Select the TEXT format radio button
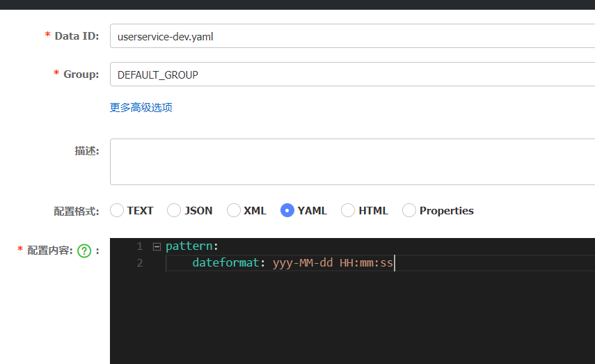The width and height of the screenshot is (595, 364). pos(117,210)
